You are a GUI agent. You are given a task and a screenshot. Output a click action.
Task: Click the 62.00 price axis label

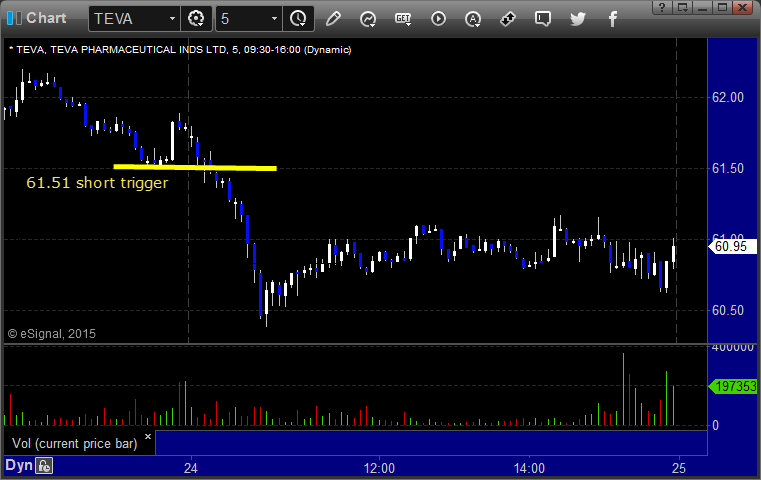[728, 98]
